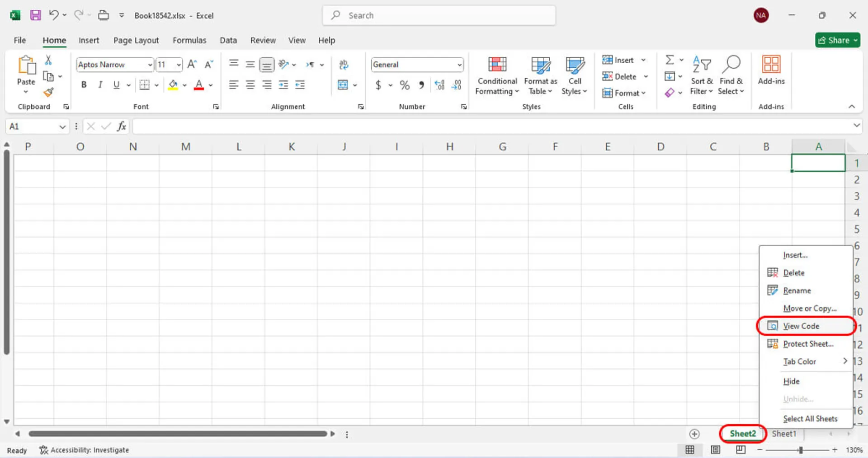The image size is (868, 458).
Task: Expand the General number format dropdown
Action: pyautogui.click(x=459, y=65)
